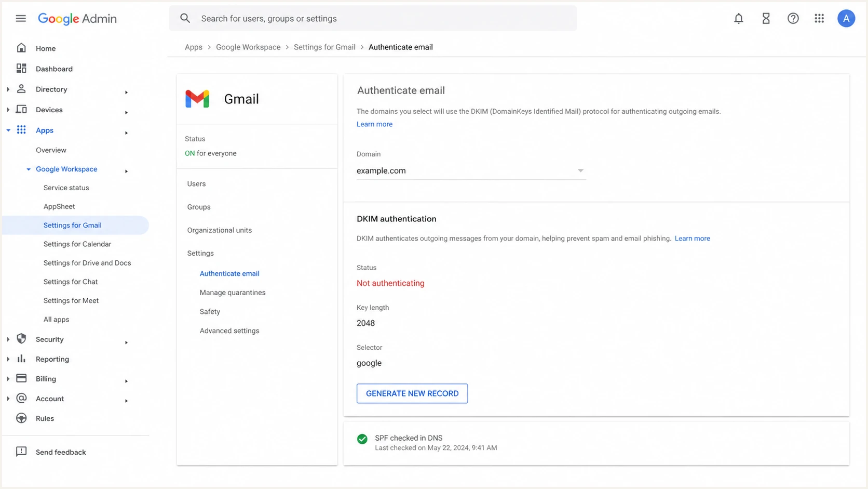868x489 pixels.
Task: Click the Billing card icon
Action: click(x=21, y=378)
